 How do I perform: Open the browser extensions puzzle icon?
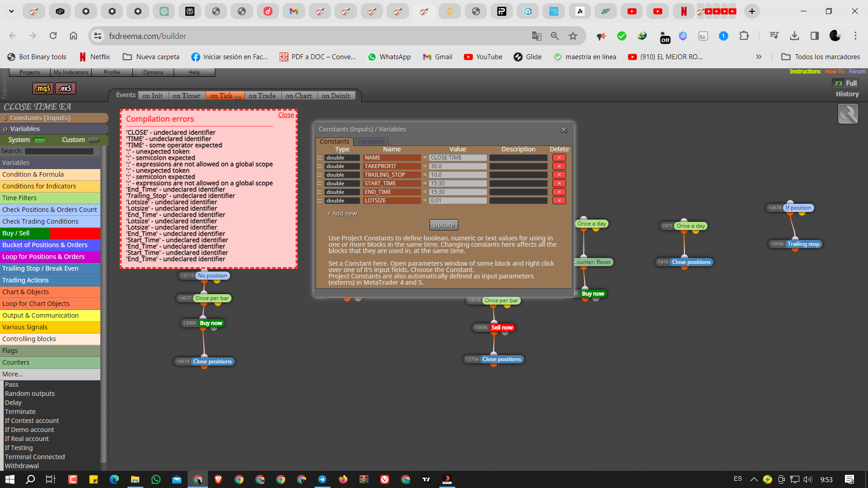[x=744, y=36]
